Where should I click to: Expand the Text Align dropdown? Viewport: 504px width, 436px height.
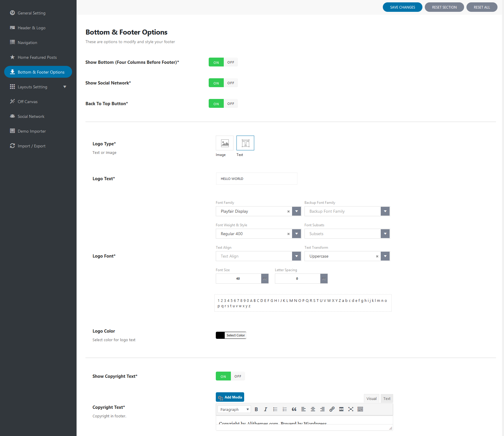click(296, 256)
